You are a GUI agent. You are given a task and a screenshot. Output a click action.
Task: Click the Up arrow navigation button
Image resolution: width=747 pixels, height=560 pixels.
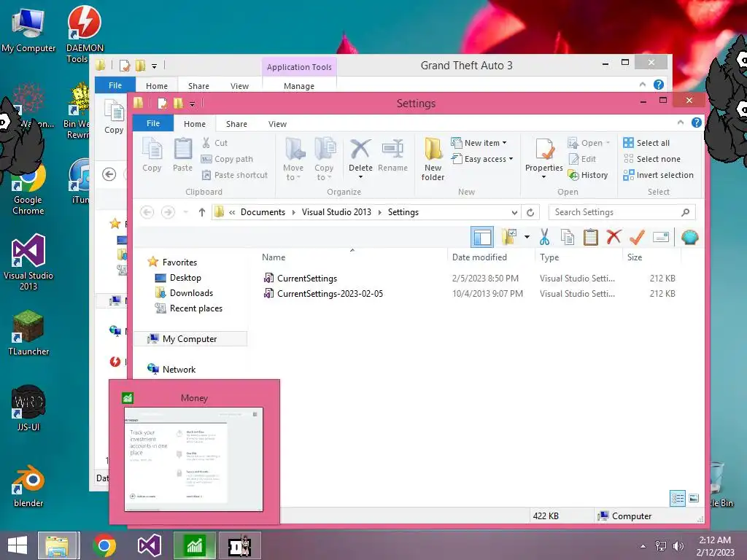(202, 212)
